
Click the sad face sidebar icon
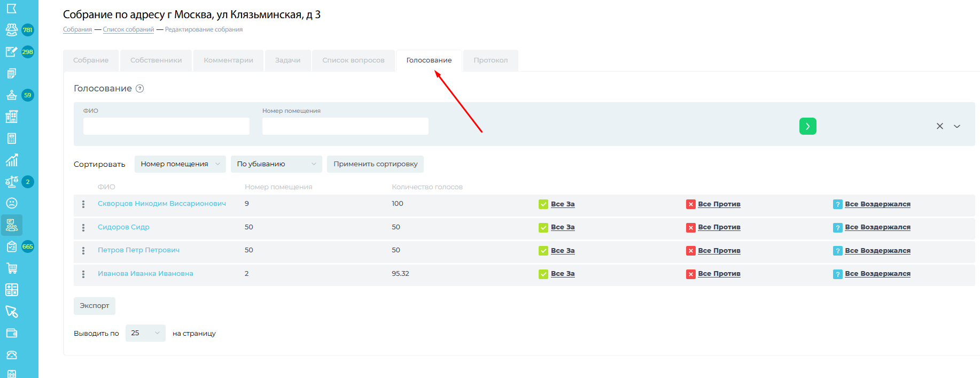(x=12, y=203)
